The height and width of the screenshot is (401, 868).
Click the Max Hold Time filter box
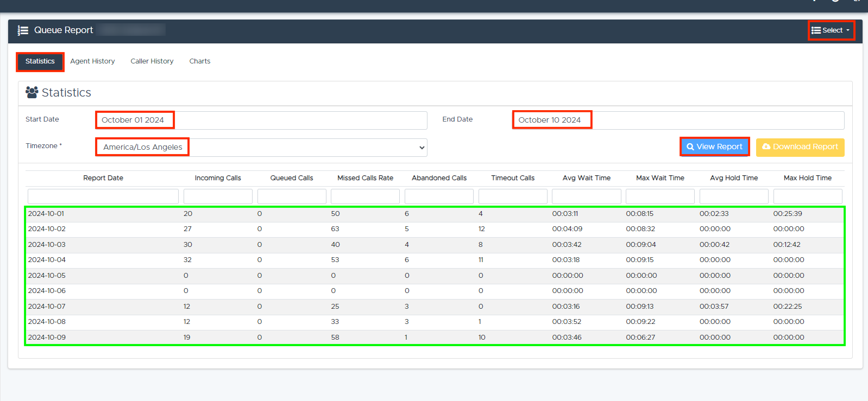point(807,196)
